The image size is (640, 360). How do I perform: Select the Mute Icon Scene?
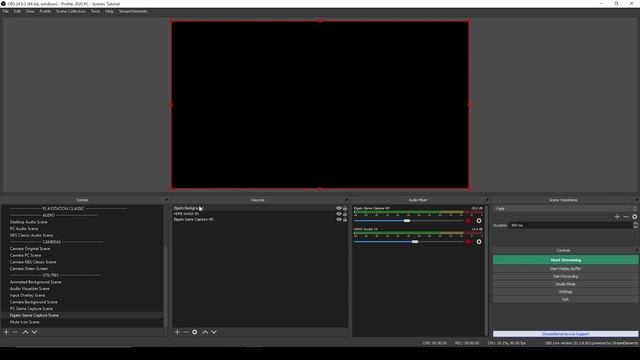[x=24, y=322]
